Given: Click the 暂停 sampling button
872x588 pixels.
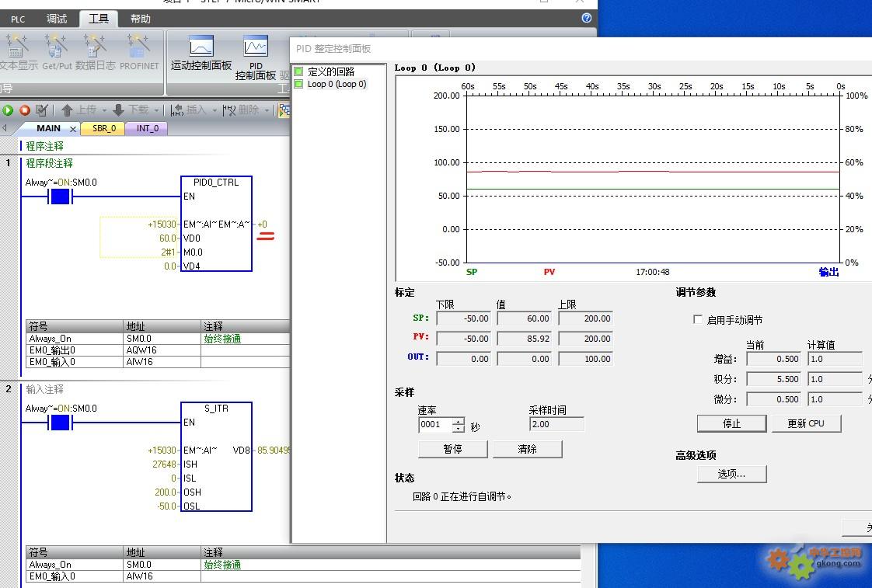Looking at the screenshot, I should [452, 449].
